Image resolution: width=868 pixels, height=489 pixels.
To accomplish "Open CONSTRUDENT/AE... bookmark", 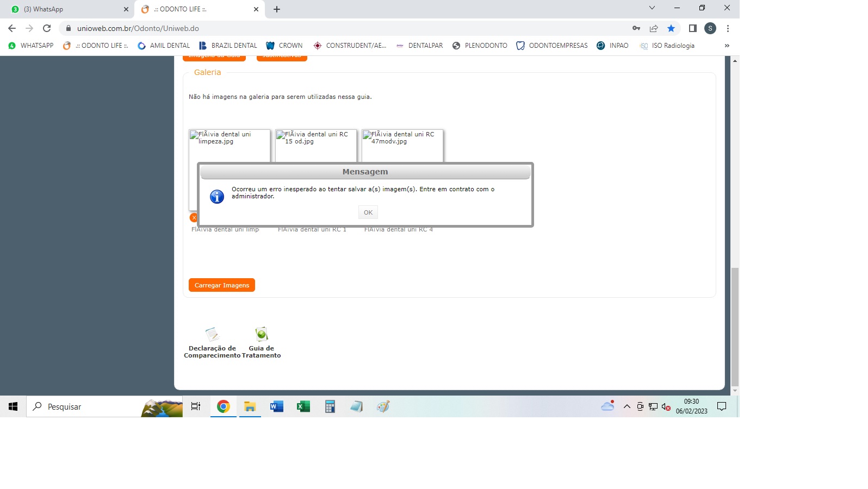I will (350, 46).
